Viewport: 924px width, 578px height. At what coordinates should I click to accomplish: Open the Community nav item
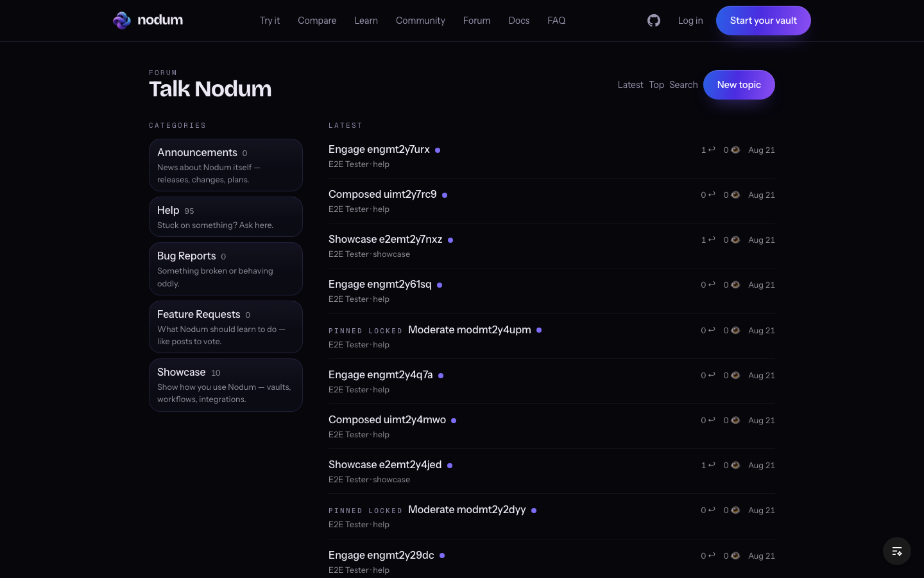point(420,21)
